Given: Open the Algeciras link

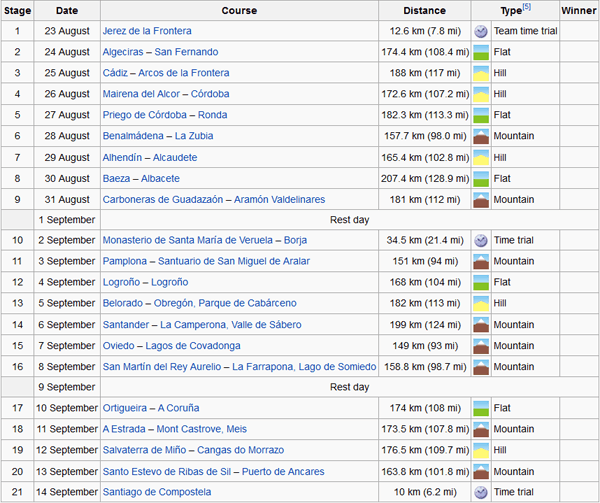Looking at the screenshot, I should (x=123, y=52).
